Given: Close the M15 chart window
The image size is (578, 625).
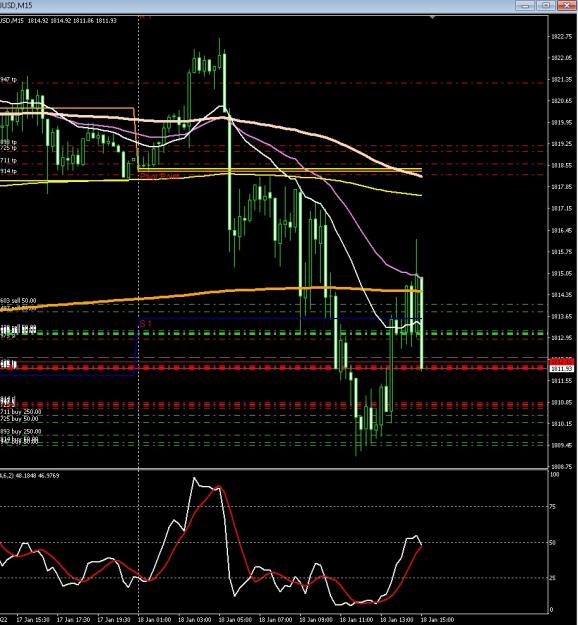Looking at the screenshot, I should 567,6.
